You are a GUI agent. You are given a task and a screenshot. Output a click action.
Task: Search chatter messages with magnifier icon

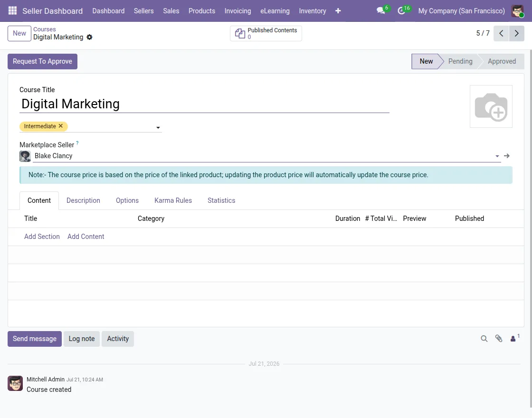point(484,339)
